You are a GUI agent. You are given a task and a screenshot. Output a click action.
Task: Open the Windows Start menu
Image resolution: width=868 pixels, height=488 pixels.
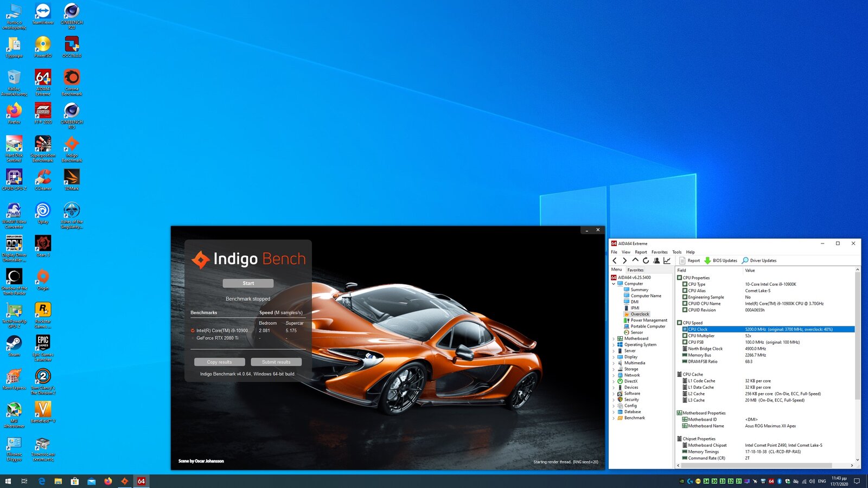(x=8, y=481)
